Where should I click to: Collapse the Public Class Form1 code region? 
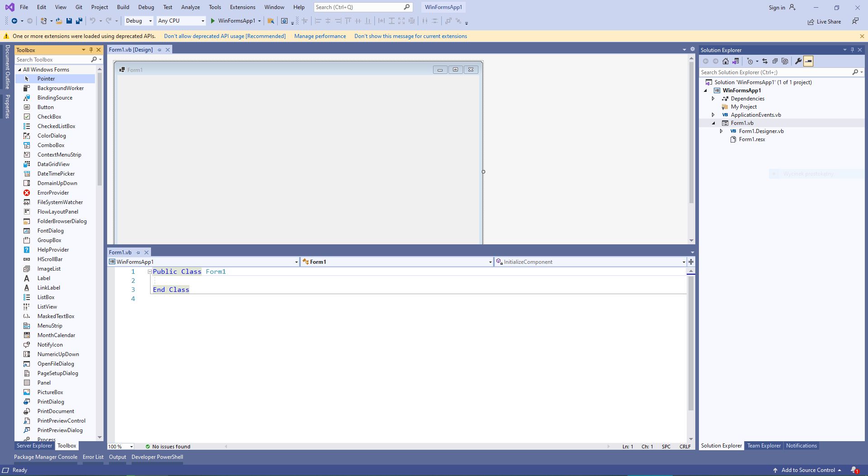pos(149,271)
